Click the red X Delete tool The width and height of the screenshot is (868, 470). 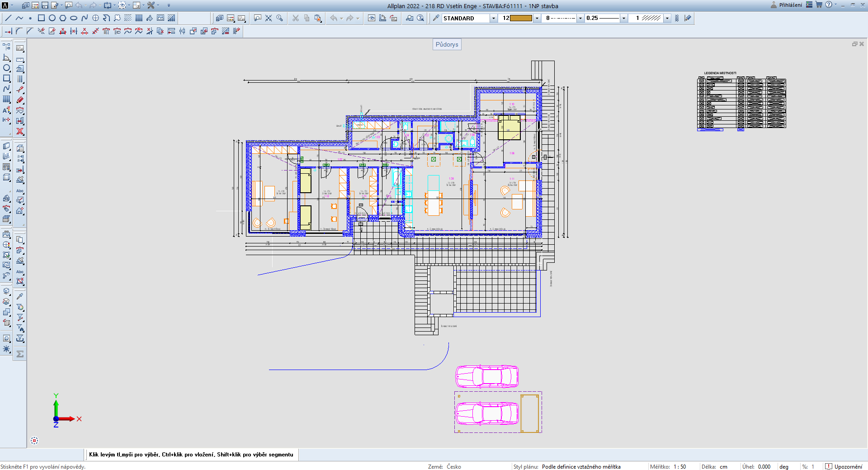[x=20, y=131]
